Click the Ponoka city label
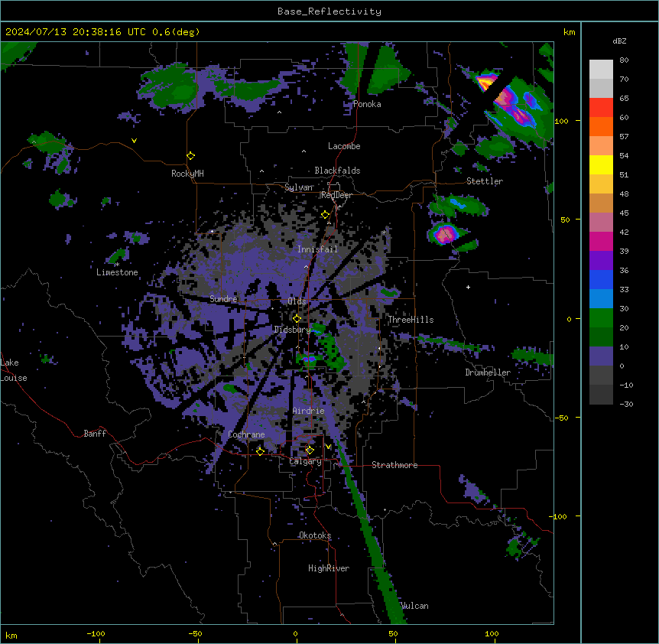Viewport: 659px width, 644px height. [x=367, y=104]
